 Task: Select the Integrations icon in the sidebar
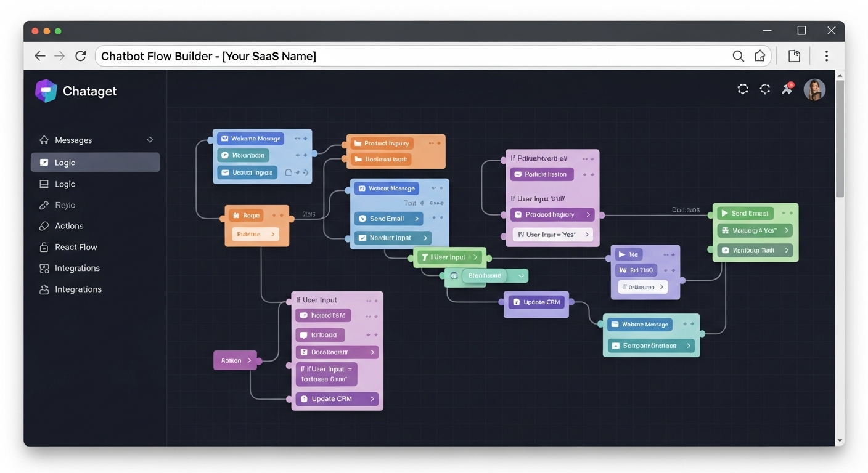coord(44,268)
